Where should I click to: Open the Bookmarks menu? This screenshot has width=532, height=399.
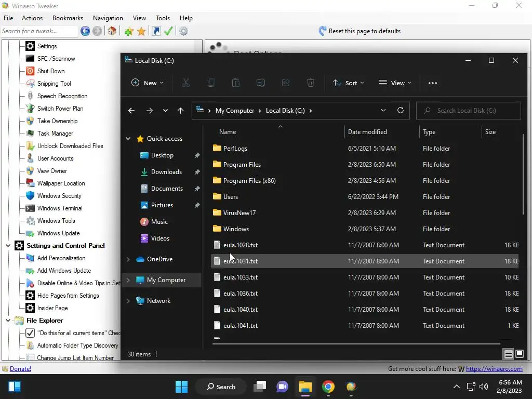point(68,18)
